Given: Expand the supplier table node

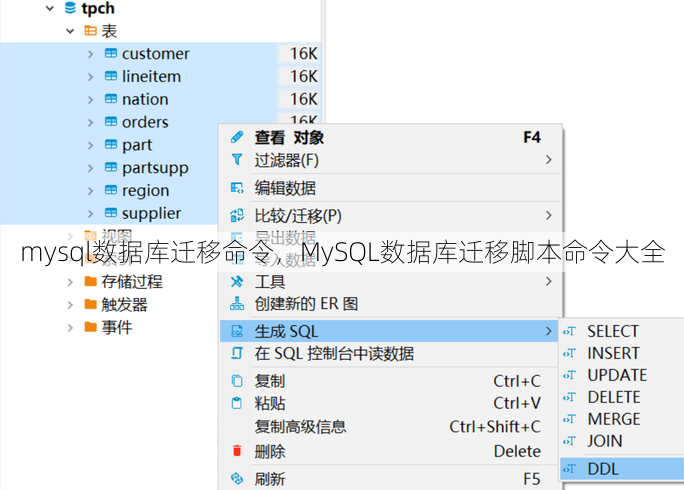Looking at the screenshot, I should click(x=91, y=213).
